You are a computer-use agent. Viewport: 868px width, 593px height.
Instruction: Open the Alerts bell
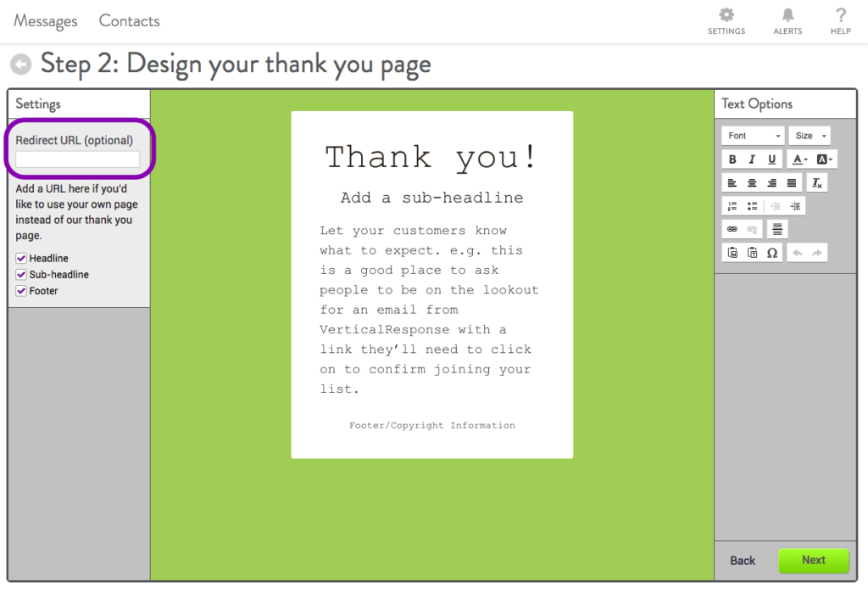787,19
